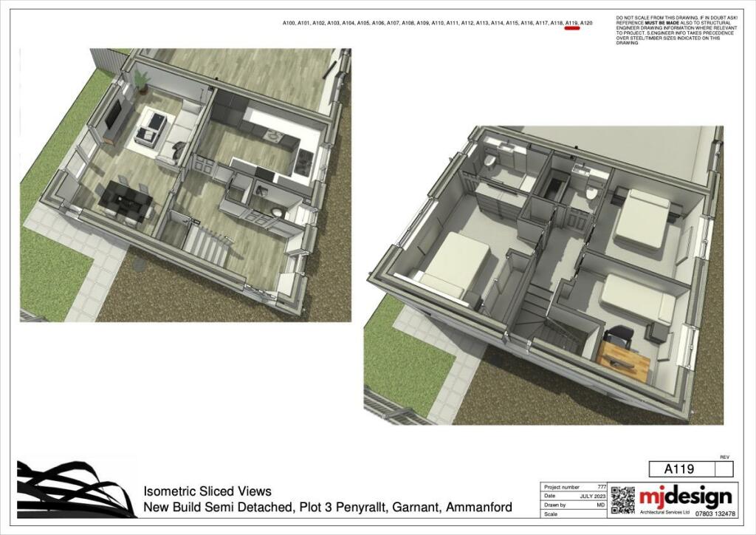756x535 pixels.
Task: Select sheet A120 in the sheet index
Action: click(586, 24)
